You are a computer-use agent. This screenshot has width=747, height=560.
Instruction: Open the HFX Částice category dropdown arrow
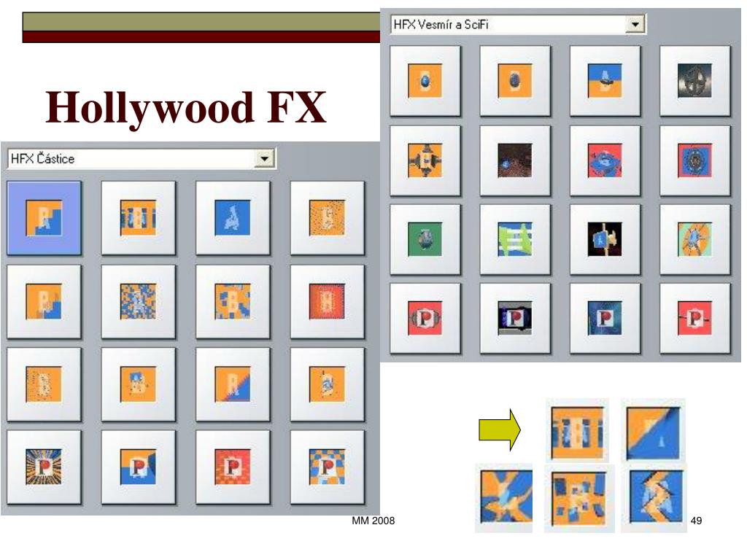click(264, 158)
